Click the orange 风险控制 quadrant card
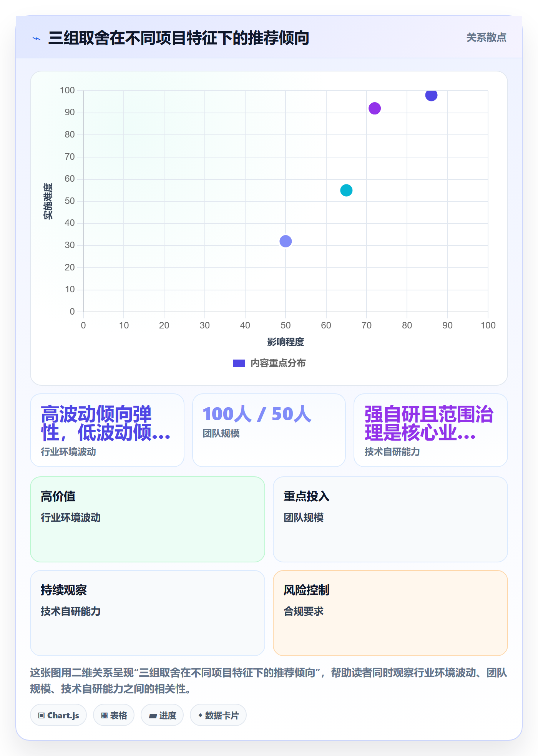Image resolution: width=538 pixels, height=756 pixels. coord(390,613)
